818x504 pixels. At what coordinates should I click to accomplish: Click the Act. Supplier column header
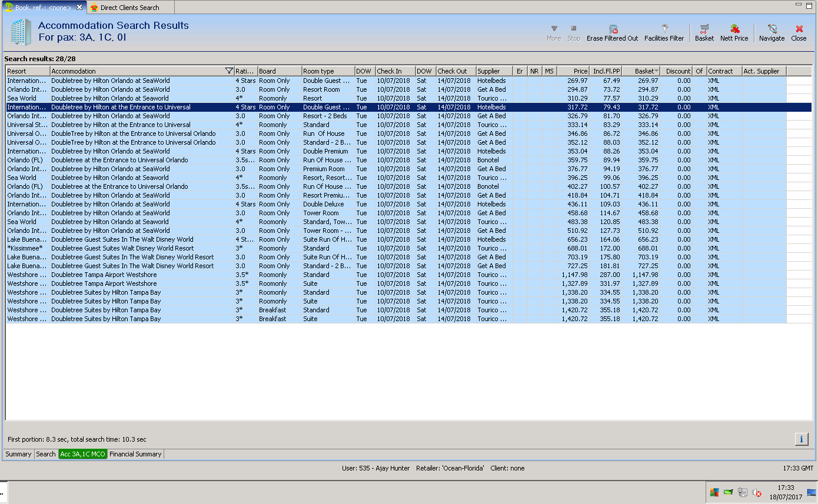pyautogui.click(x=764, y=71)
